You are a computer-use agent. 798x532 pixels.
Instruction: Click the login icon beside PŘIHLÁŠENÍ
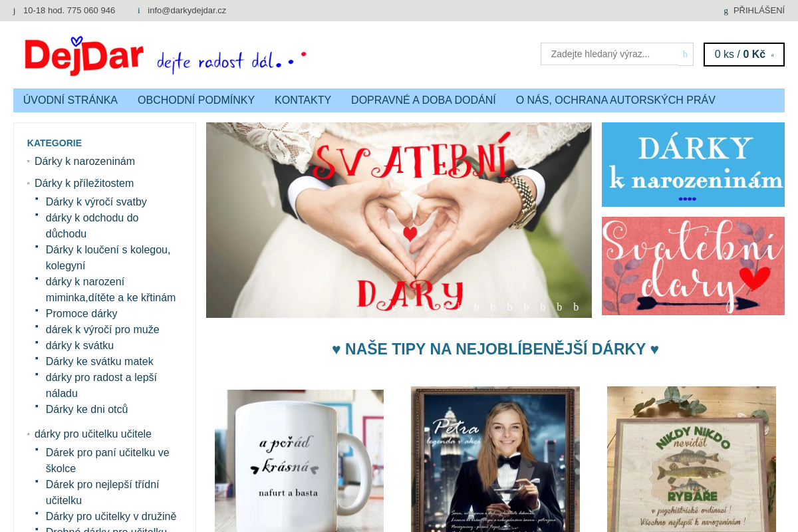726,11
